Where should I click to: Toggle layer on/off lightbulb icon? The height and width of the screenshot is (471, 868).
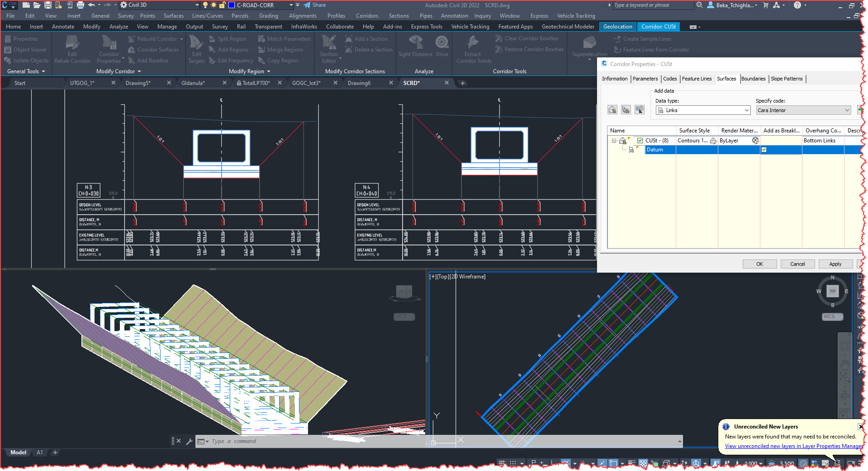(x=205, y=5)
